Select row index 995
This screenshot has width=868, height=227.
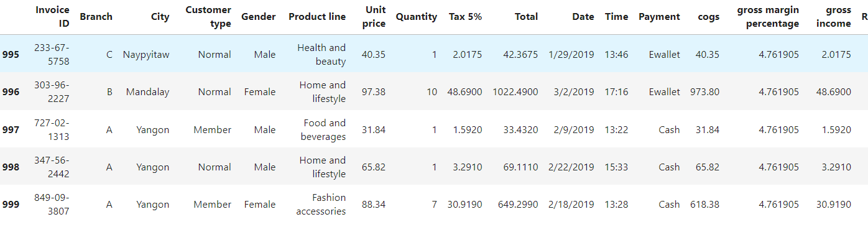(x=11, y=54)
